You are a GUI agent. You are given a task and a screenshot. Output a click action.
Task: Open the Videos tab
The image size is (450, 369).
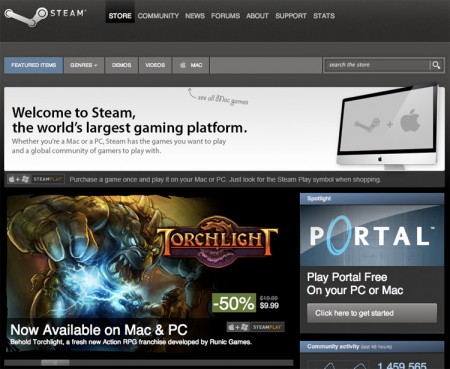click(x=155, y=65)
